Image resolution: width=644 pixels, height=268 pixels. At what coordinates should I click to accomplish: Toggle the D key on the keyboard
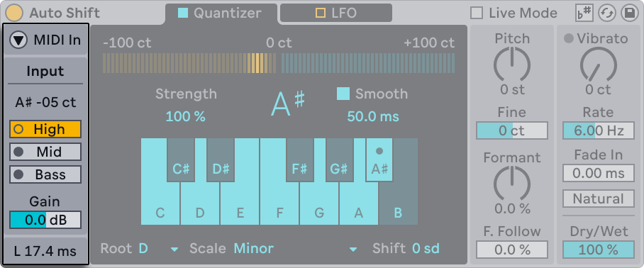[200, 203]
